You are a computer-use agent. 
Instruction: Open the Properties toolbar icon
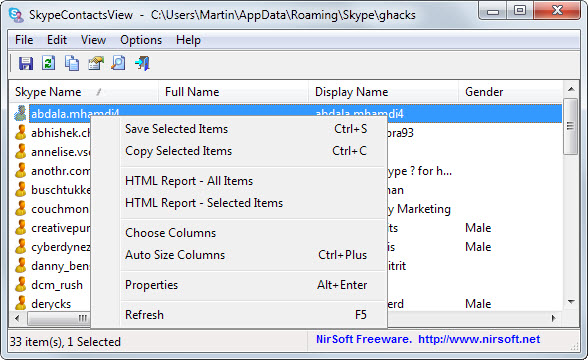tap(96, 63)
